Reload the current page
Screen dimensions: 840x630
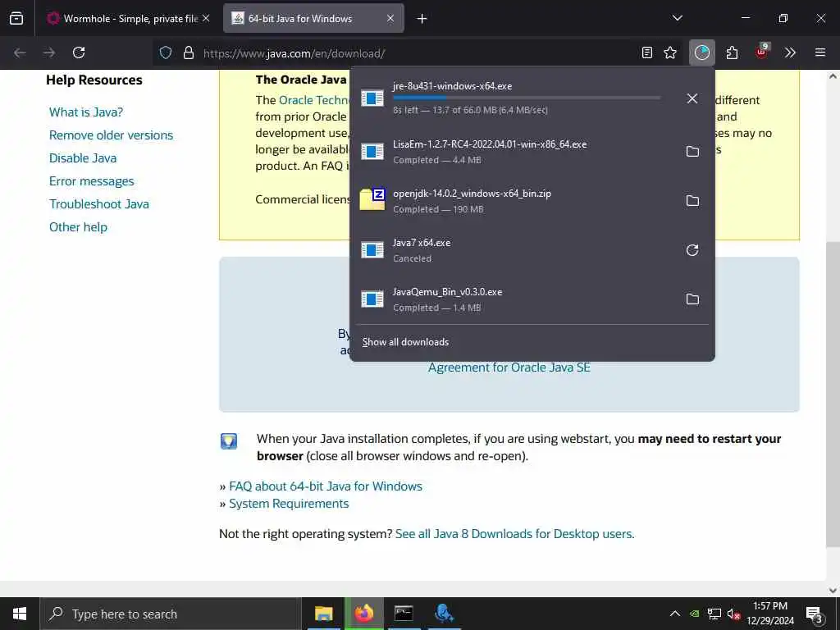click(79, 52)
